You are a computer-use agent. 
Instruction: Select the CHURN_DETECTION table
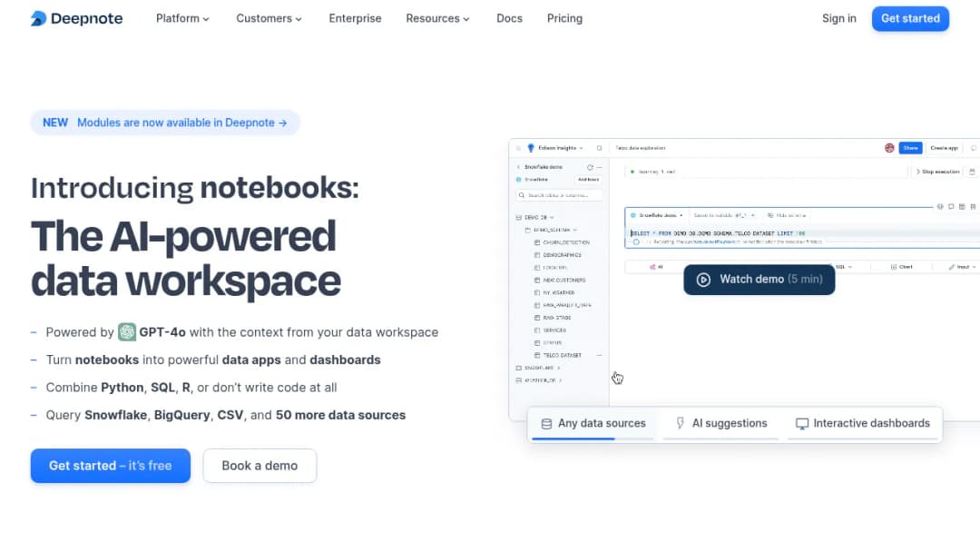click(x=562, y=242)
